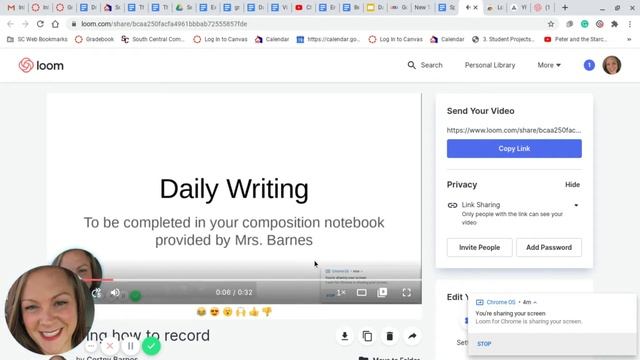Switch to the Gmail tab
Screen dimensions: 640x360
coord(16,7)
